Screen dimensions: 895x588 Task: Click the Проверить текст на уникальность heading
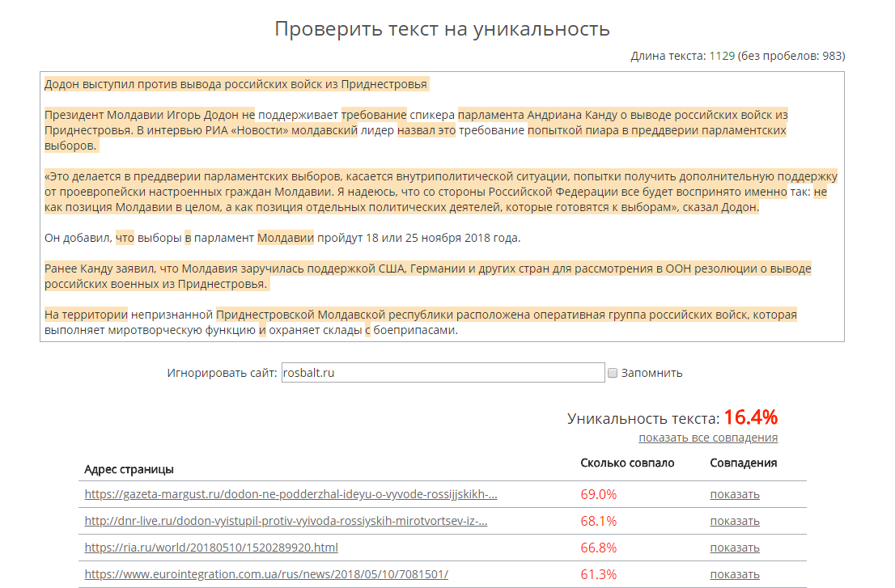[x=442, y=29]
